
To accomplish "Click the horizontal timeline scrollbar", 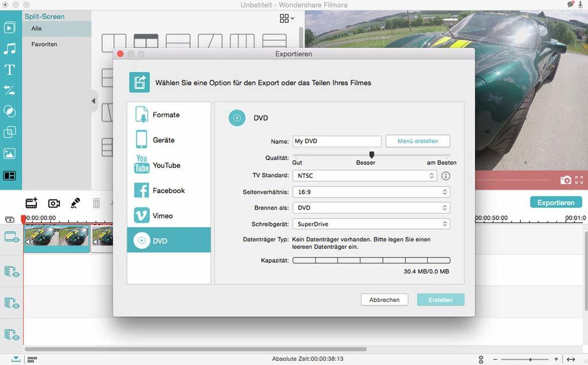I will tap(195, 349).
